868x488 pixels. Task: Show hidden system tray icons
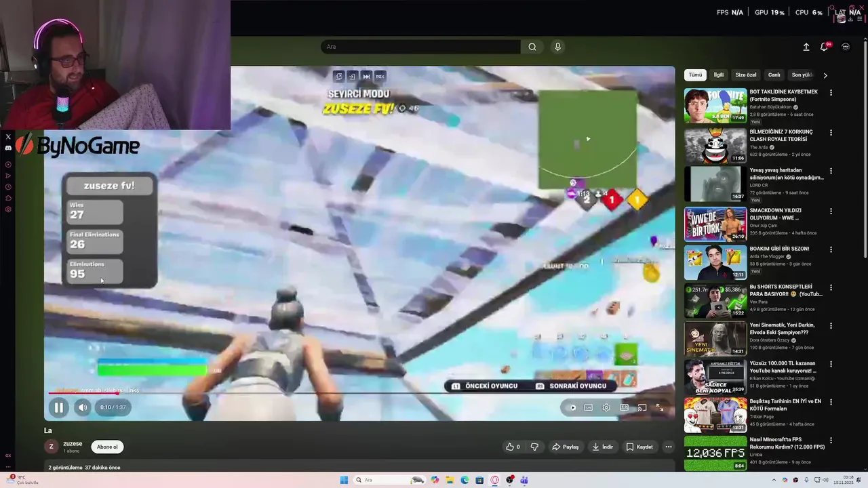[x=774, y=480]
